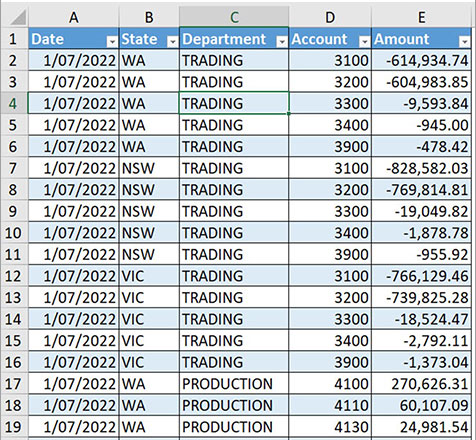Select PRODUCTION cell in row 17
This screenshot has width=476, height=440.
point(234,384)
